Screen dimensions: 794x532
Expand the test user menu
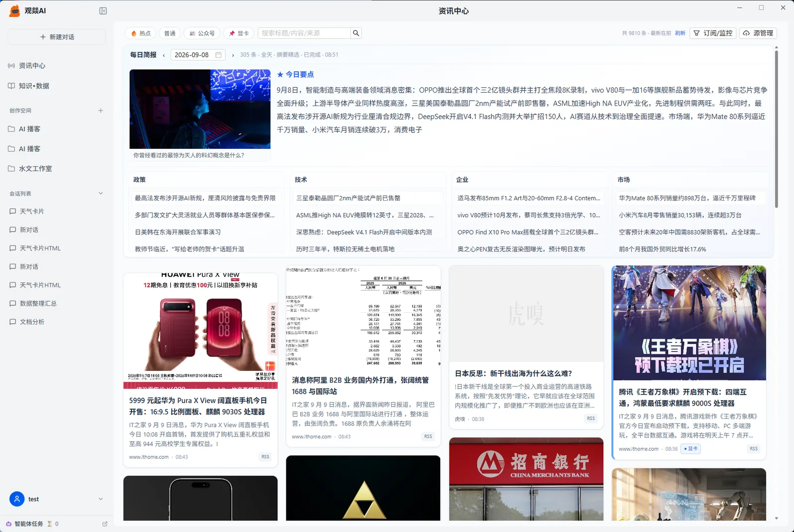pos(101,499)
